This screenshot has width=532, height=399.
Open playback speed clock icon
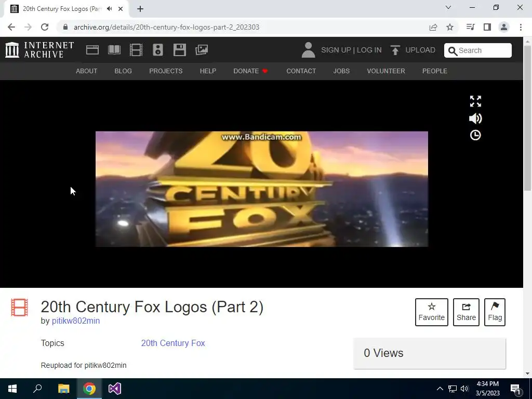coord(475,135)
